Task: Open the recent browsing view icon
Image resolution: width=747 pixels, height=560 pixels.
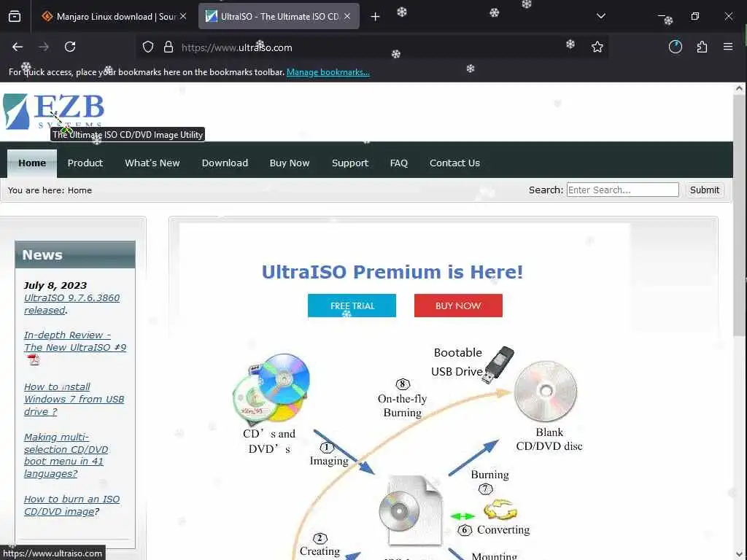Action: pyautogui.click(x=15, y=16)
